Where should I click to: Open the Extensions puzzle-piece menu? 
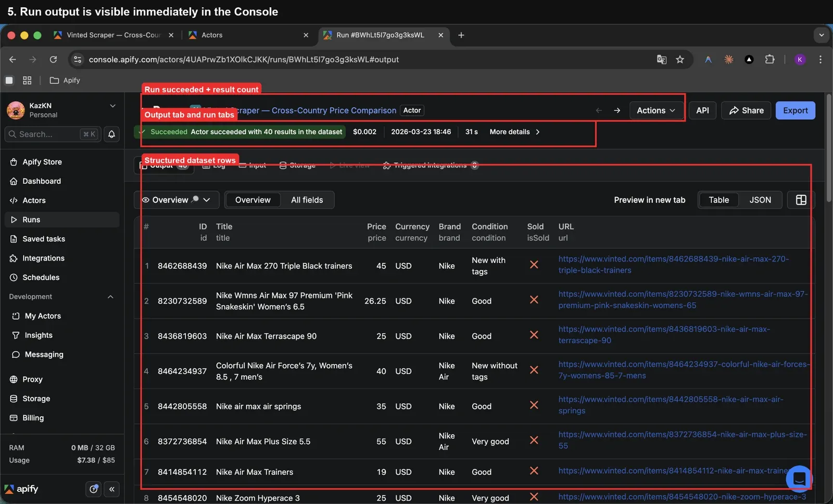coord(770,59)
